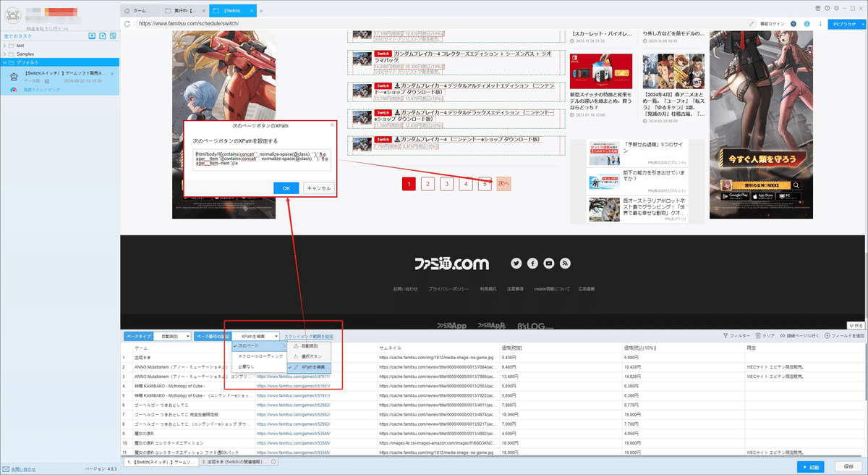This screenshot has width=868, height=475.
Task: Open the XPathを編集 pagination dropdown
Action: (256, 337)
